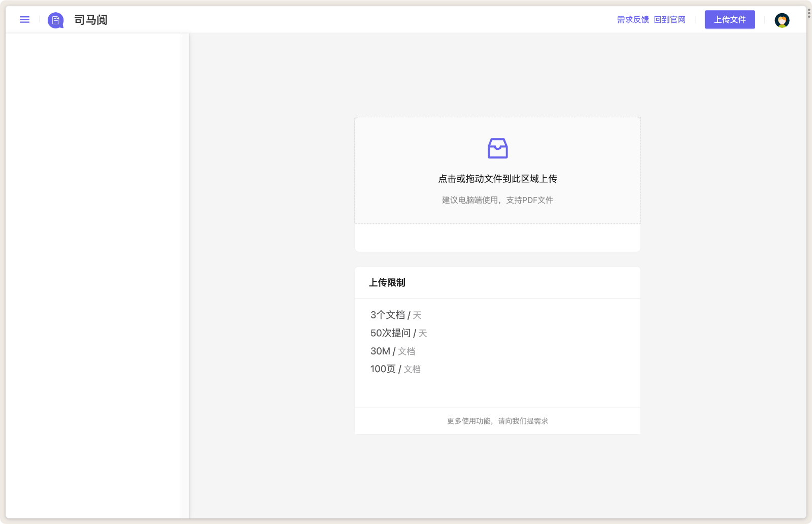Image resolution: width=812 pixels, height=524 pixels.
Task: Open the hamburger menu in the top-left corner
Action: [24, 19]
